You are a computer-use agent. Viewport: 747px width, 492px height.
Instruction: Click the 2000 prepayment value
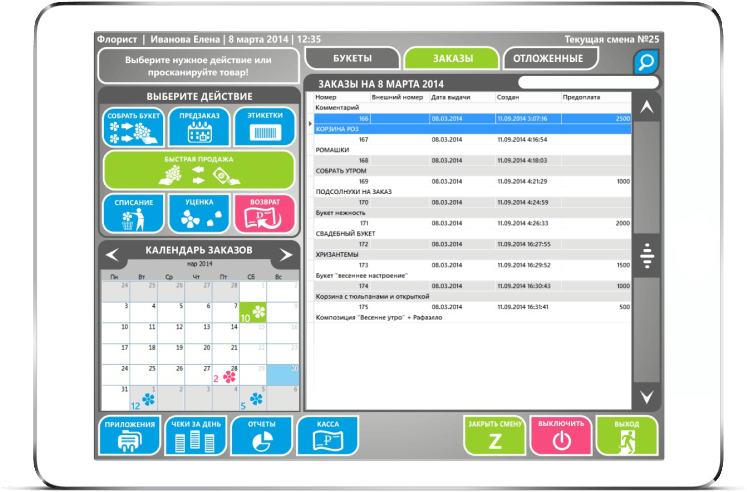(623, 223)
